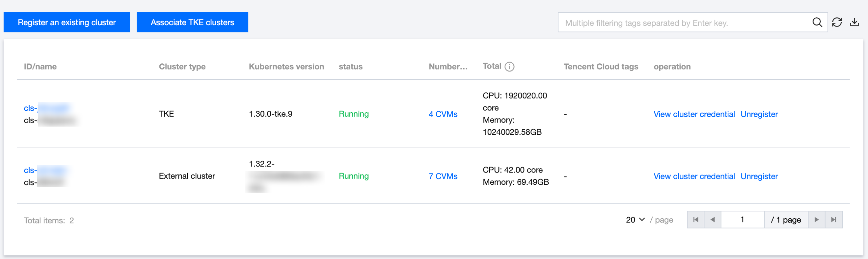Screen dimensions: 868x259
Task: Unregister the External cluster
Action: tap(759, 177)
